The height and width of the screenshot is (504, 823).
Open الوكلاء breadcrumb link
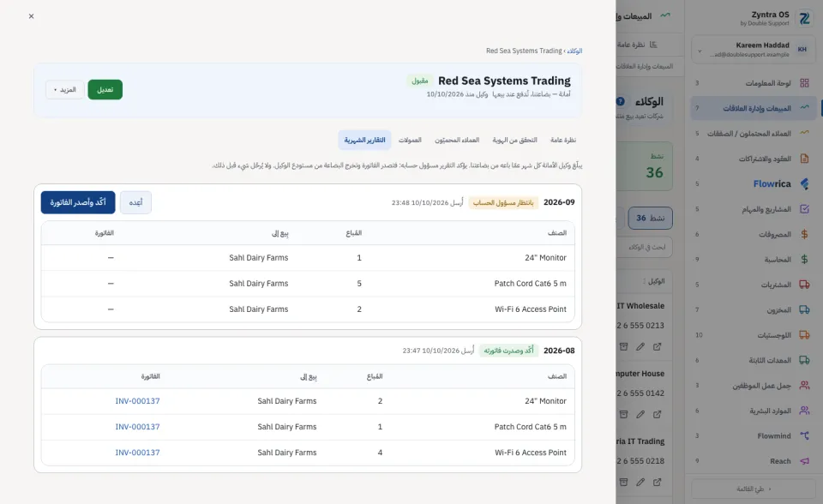pyautogui.click(x=574, y=51)
